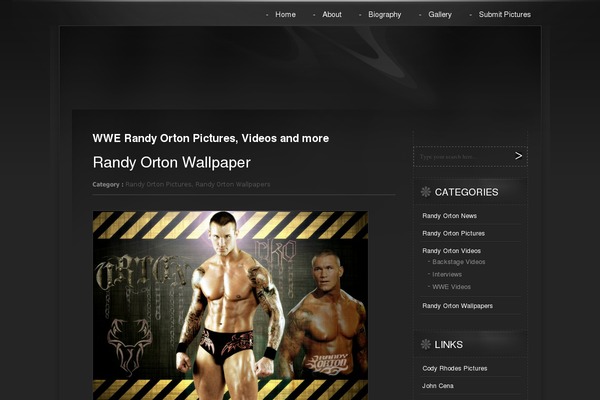Screen dimensions: 600x400
Task: Click the LINKS heading
Action: tap(449, 345)
